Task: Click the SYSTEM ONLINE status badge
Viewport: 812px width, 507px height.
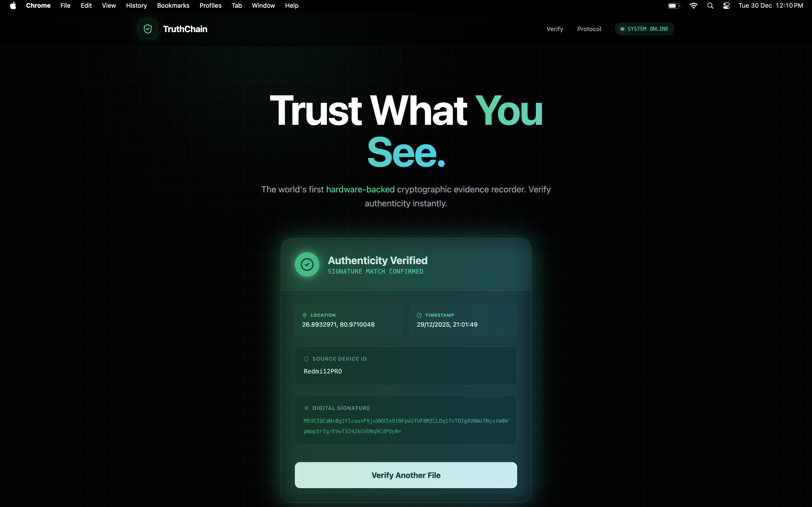Action: [x=644, y=29]
